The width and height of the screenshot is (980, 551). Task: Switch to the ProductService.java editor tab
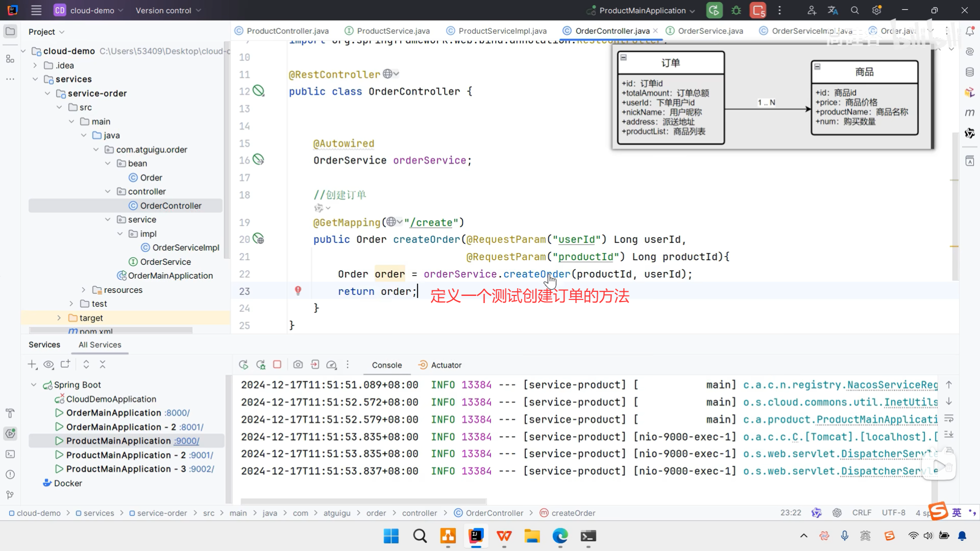click(393, 31)
